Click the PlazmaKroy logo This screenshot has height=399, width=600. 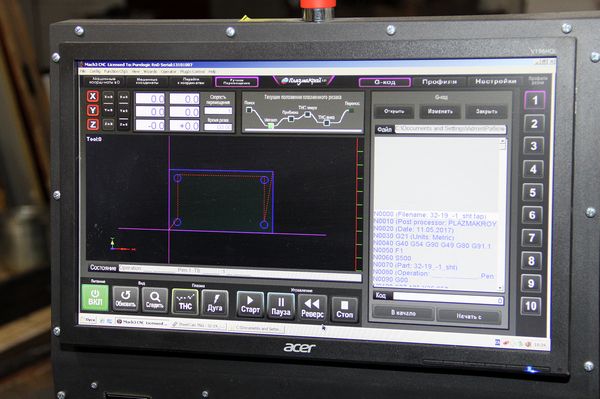(303, 81)
